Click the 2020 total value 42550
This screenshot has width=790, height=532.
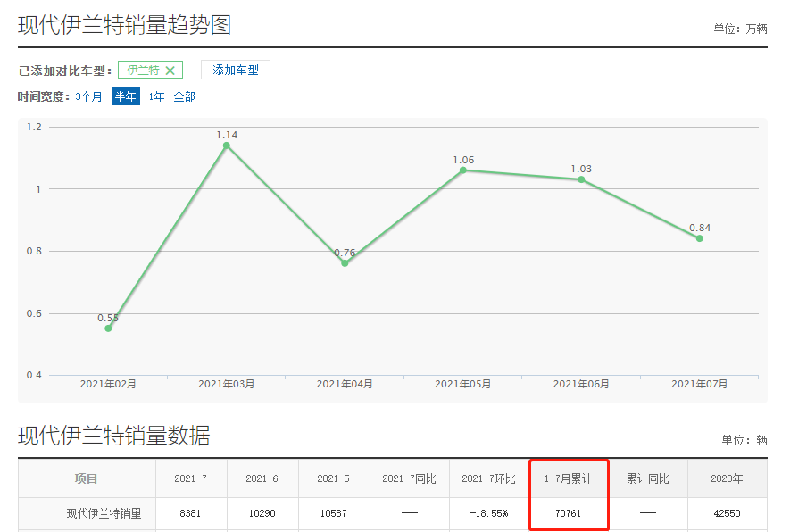tap(727, 513)
